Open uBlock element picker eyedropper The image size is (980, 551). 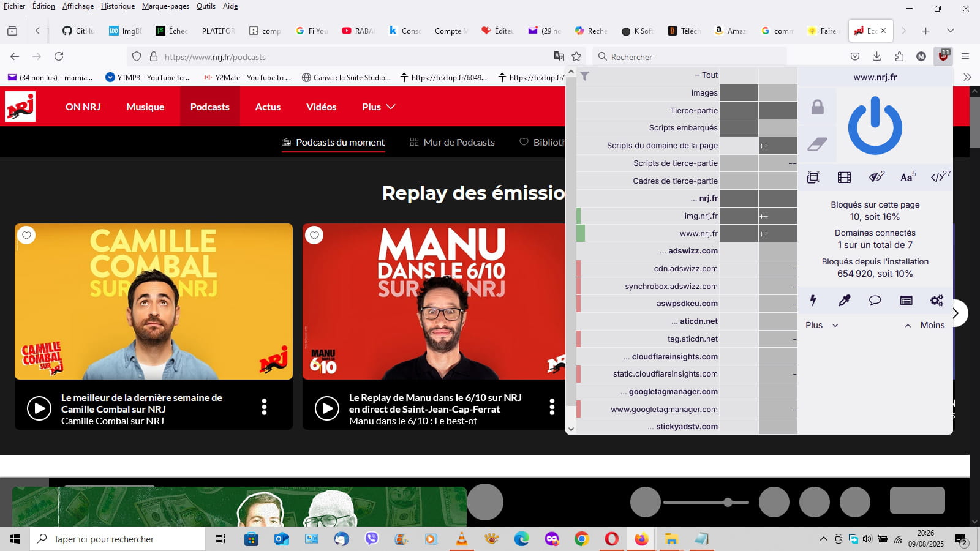(x=844, y=300)
